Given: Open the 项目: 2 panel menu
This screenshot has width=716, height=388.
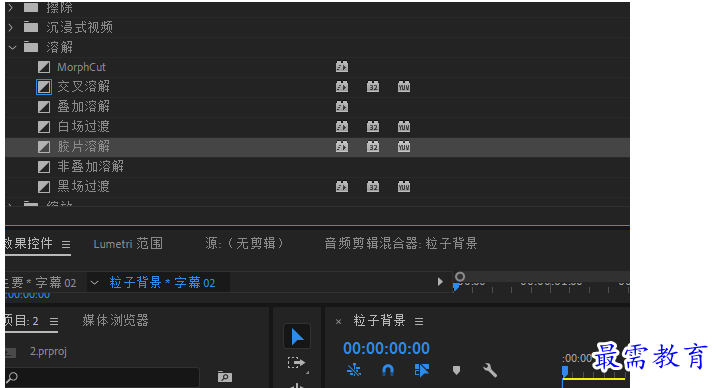Looking at the screenshot, I should [x=54, y=321].
